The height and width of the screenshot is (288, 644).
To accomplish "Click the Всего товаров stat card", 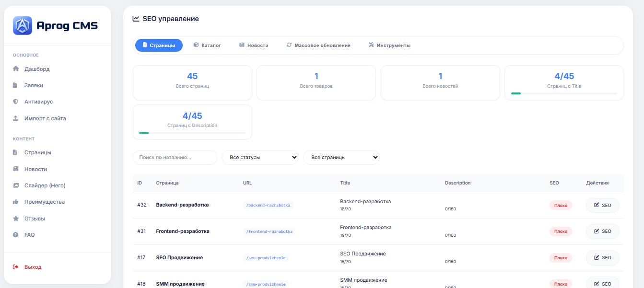I will point(316,82).
